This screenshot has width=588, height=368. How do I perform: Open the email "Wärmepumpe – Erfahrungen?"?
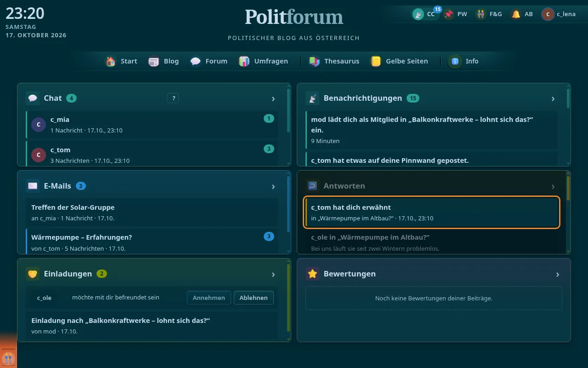pos(152,241)
